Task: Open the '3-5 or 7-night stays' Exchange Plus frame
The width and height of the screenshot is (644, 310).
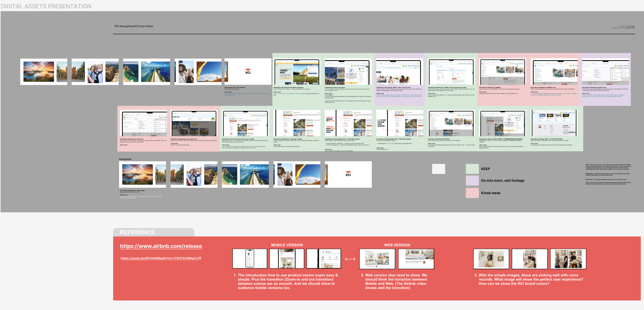Action: click(x=400, y=123)
